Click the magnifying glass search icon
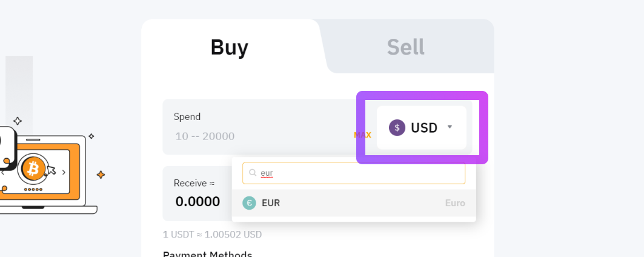 (253, 173)
